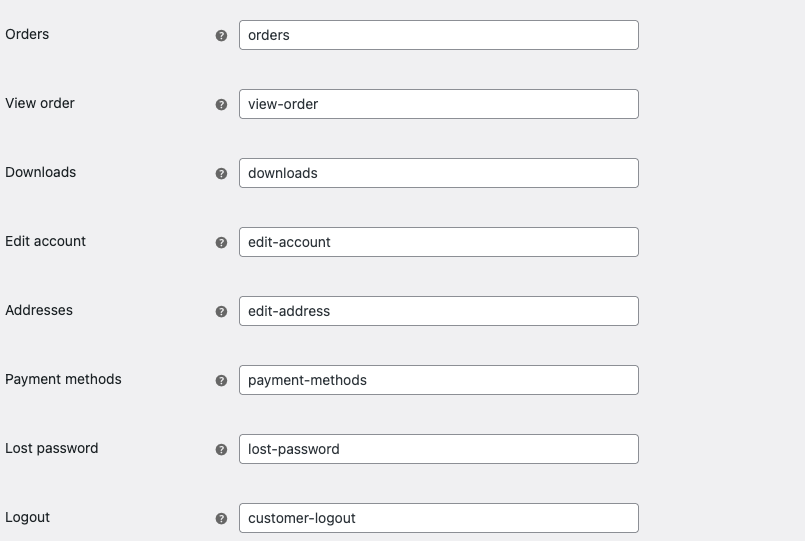Click the help icon next to Orders
Viewport: 805px width, 541px height.
pos(222,36)
